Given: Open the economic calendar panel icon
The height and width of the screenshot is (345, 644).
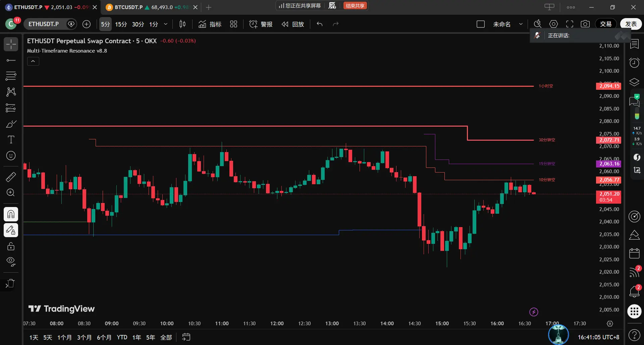Looking at the screenshot, I should pos(634,253).
